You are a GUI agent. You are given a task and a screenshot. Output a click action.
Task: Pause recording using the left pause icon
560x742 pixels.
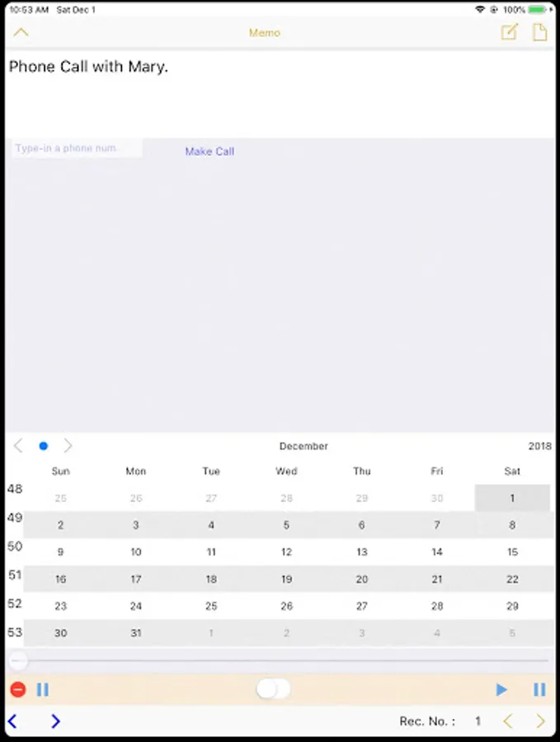pyautogui.click(x=43, y=690)
